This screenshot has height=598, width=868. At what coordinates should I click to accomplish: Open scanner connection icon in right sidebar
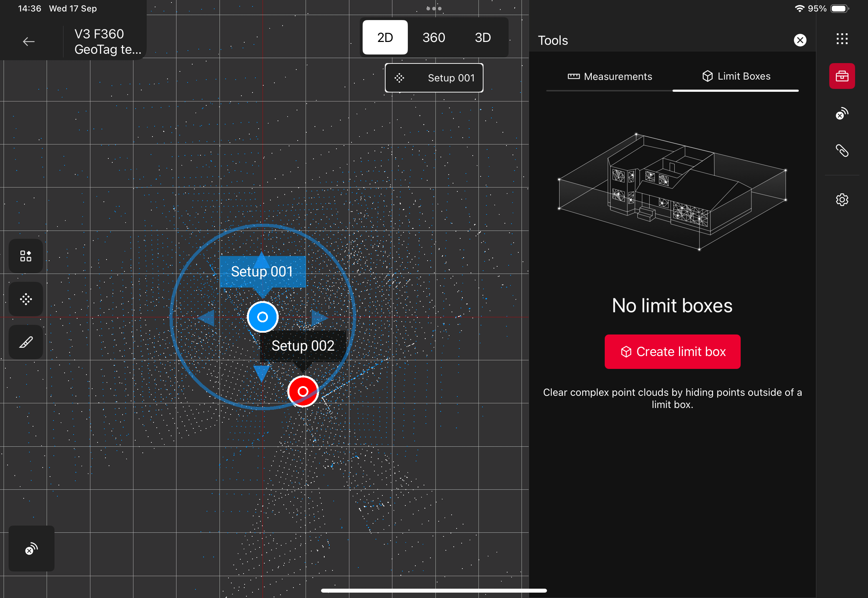point(842,114)
